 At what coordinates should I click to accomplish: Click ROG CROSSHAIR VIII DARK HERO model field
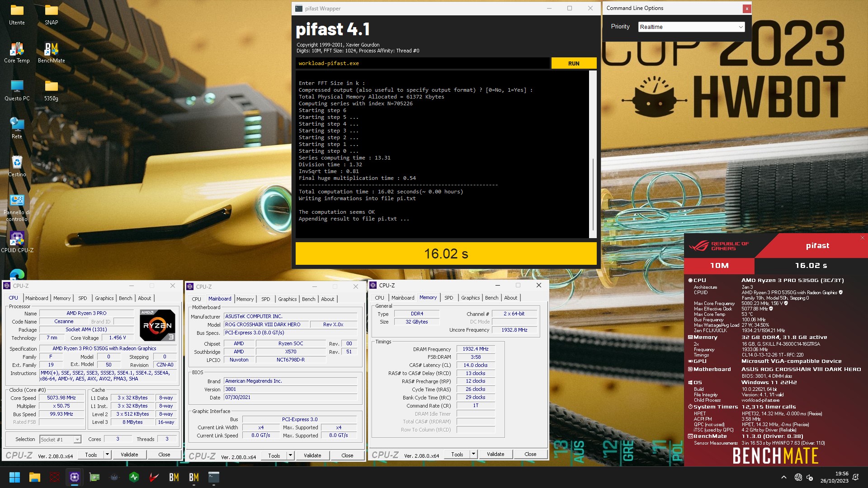pyautogui.click(x=266, y=324)
